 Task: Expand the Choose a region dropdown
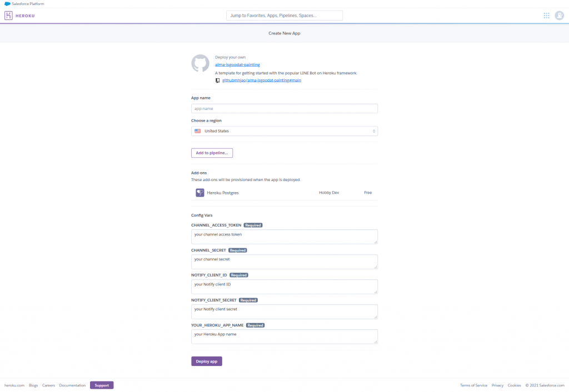point(284,131)
